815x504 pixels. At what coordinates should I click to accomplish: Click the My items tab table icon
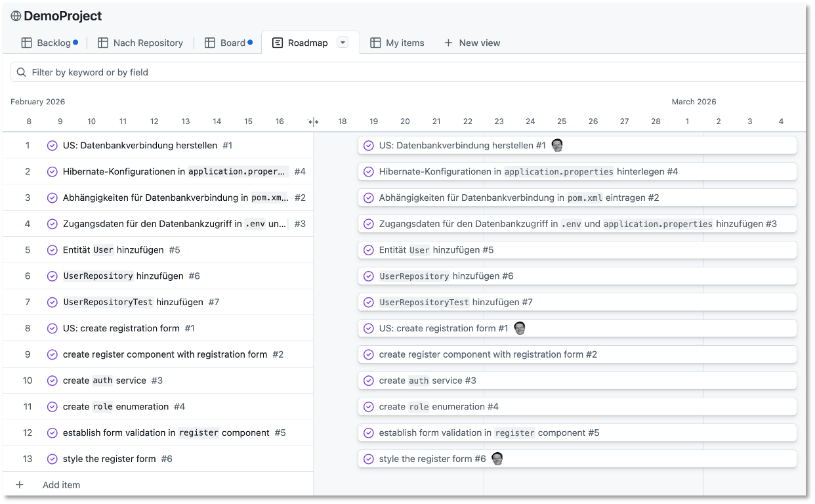(375, 43)
